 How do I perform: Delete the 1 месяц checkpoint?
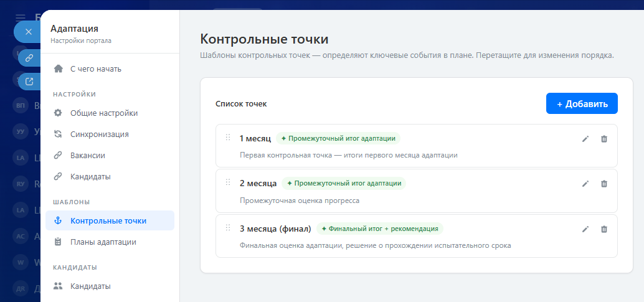click(x=604, y=139)
